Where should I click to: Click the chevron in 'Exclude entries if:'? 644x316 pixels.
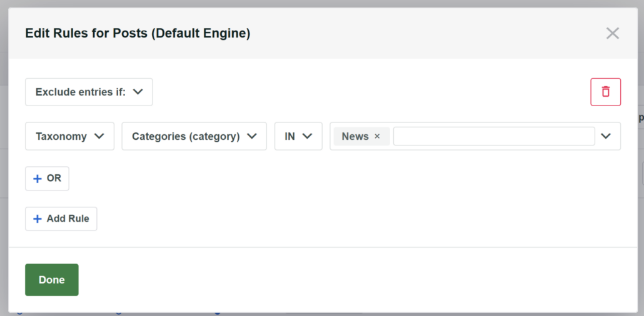pos(138,92)
